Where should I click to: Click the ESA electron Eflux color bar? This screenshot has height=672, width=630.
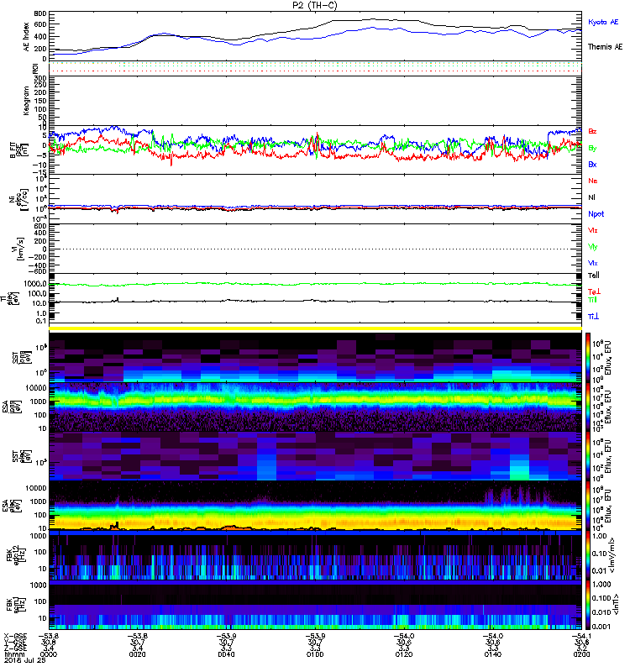(x=588, y=506)
